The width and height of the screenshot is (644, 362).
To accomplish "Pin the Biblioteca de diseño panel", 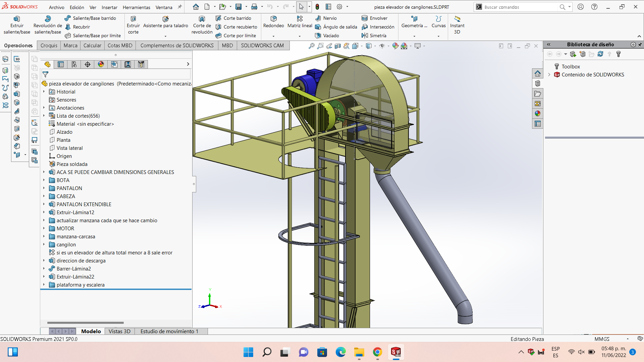I will pos(640,44).
